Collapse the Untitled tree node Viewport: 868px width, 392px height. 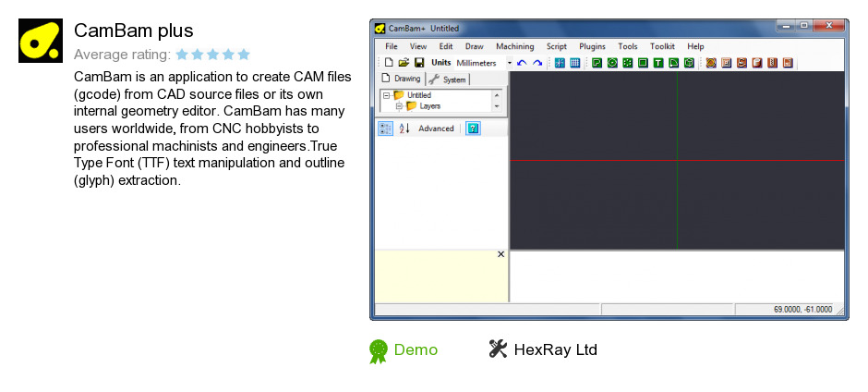(x=386, y=95)
